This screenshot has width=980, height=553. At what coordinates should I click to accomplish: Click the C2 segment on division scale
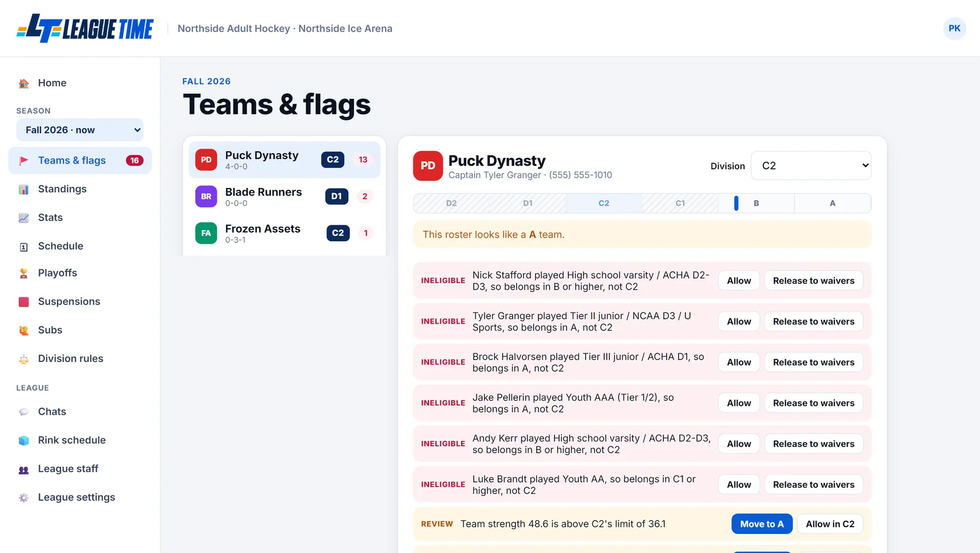coord(604,203)
